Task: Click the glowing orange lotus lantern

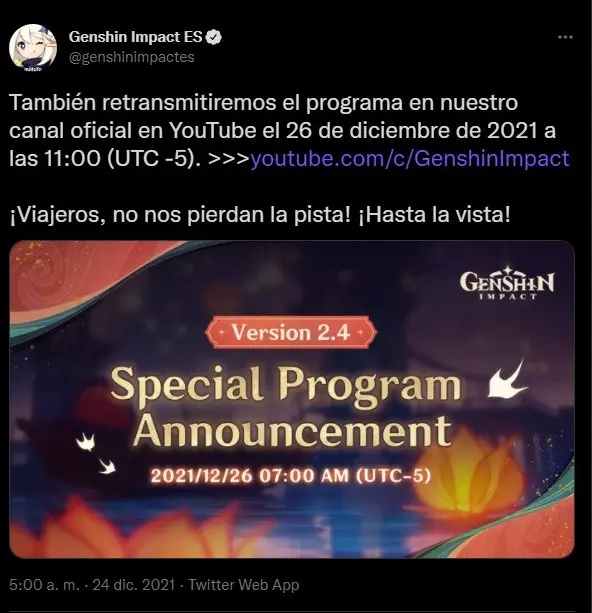Action: pos(471,473)
